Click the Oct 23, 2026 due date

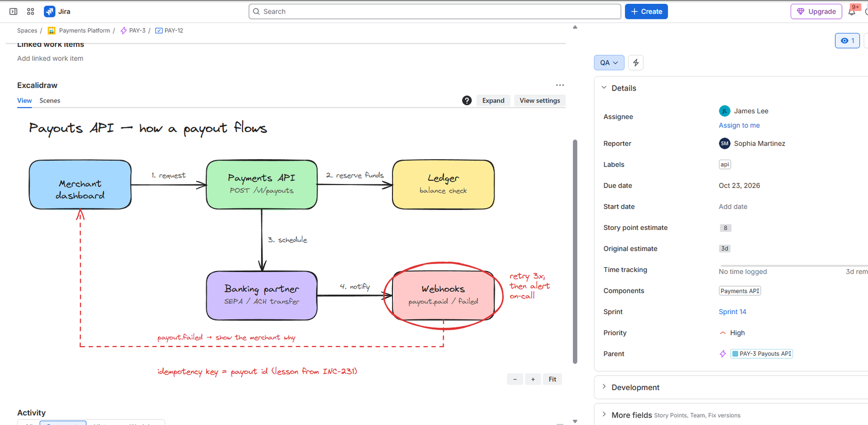tap(739, 186)
